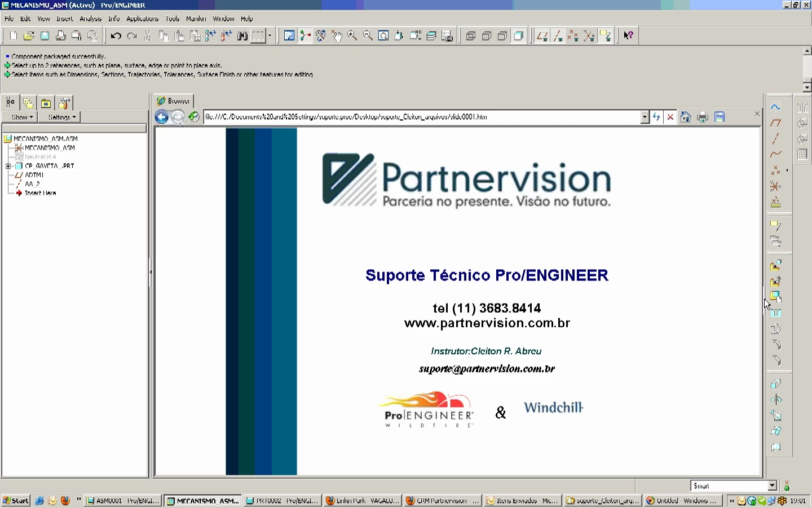Switch to wireframe display style
This screenshot has height=508, width=812.
[x=471, y=36]
